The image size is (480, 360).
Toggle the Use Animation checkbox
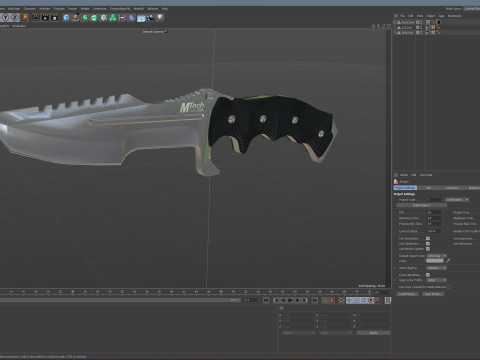428,238
